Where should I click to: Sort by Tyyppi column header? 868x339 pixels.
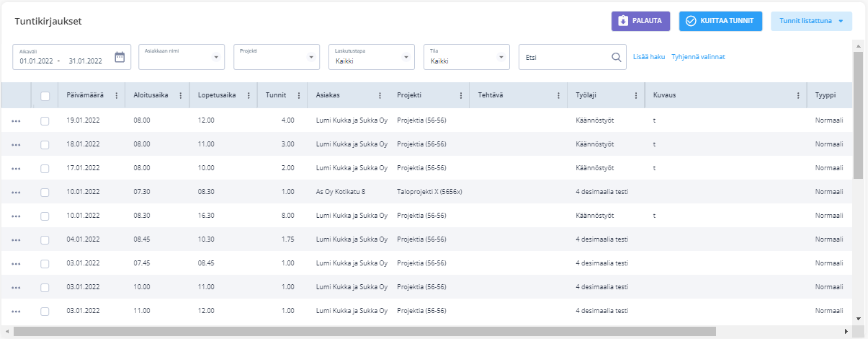(x=826, y=95)
